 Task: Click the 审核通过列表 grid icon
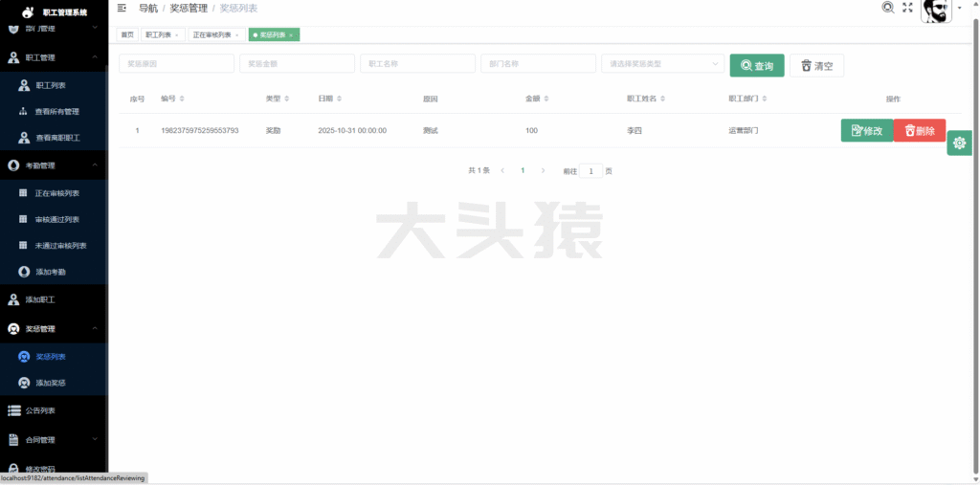pyautogui.click(x=23, y=219)
